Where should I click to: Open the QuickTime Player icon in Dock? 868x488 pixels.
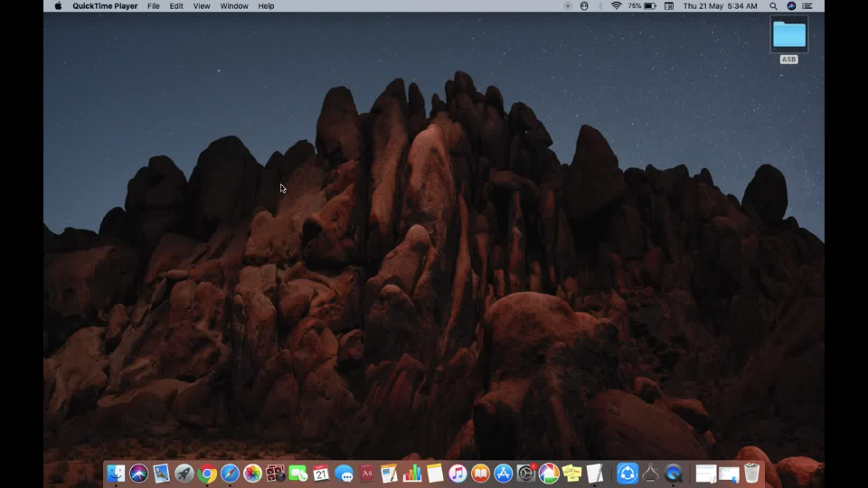pyautogui.click(x=673, y=474)
